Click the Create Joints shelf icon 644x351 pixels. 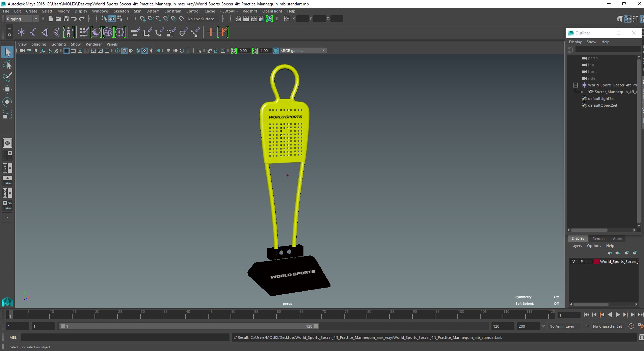click(33, 32)
